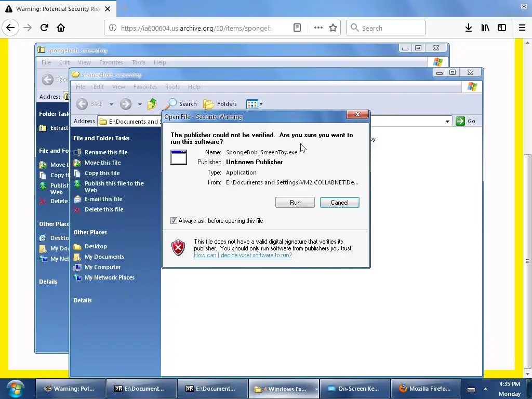
Task: Open grouped Windows Explorer taskbar item
Action: pos(284,389)
